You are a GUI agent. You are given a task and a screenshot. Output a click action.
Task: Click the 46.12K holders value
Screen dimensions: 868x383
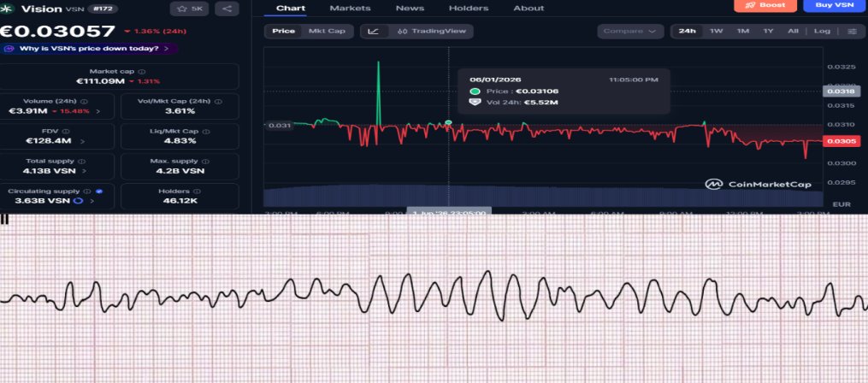tap(180, 200)
